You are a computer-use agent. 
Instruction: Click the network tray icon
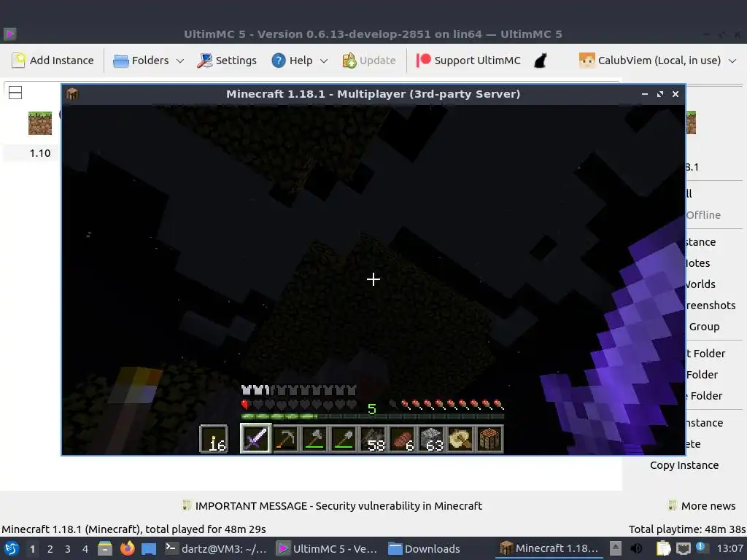coord(683,548)
